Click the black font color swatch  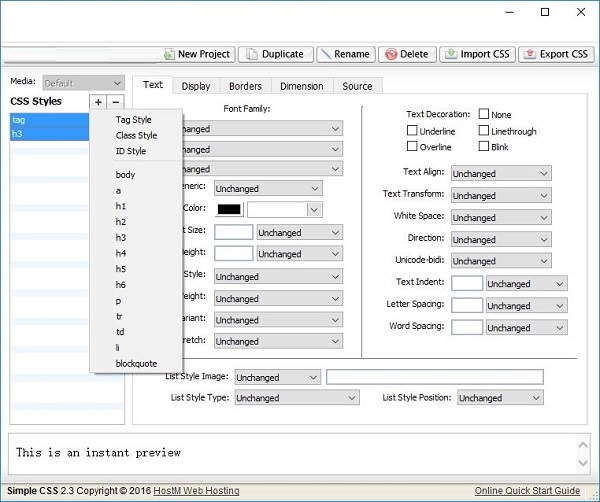click(229, 209)
